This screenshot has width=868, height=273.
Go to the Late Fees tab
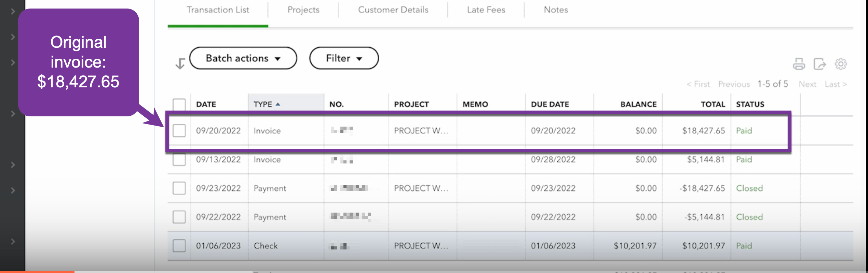pyautogui.click(x=486, y=10)
